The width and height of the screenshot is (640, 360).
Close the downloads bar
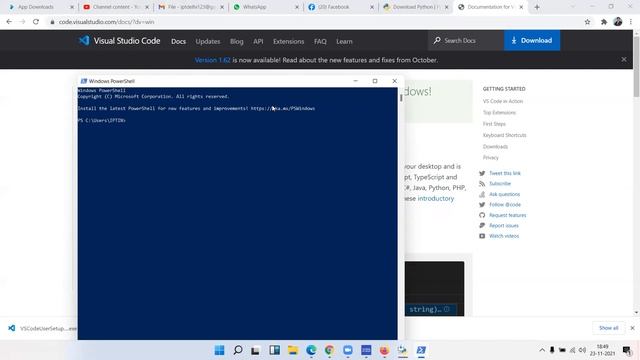coord(632,328)
